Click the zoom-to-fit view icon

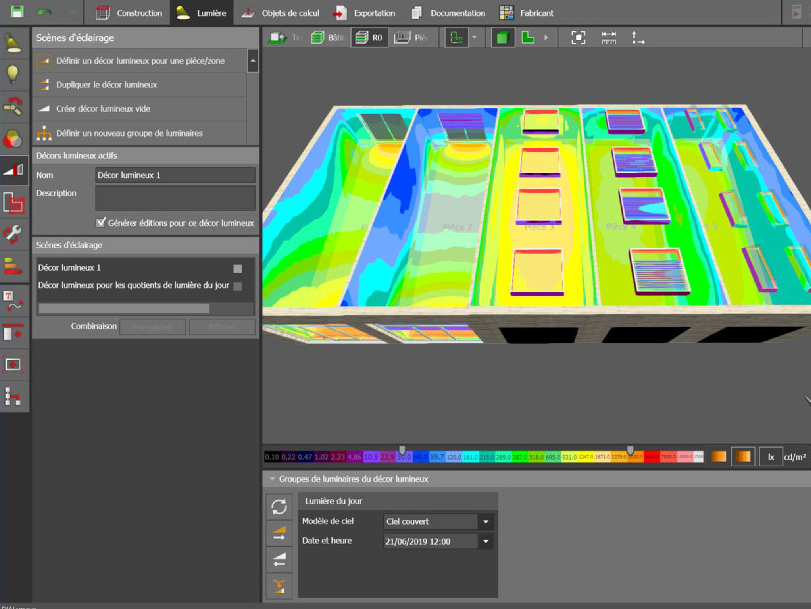coord(578,38)
